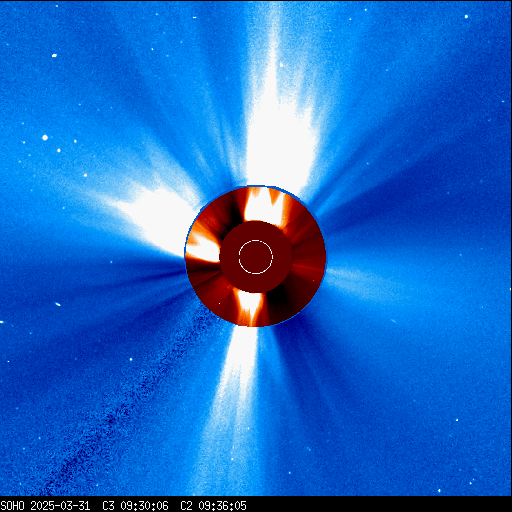Screen dimensions: 512x512
Task: Click the tiny white star inside the red ring's lower left
Action: click(219, 303)
